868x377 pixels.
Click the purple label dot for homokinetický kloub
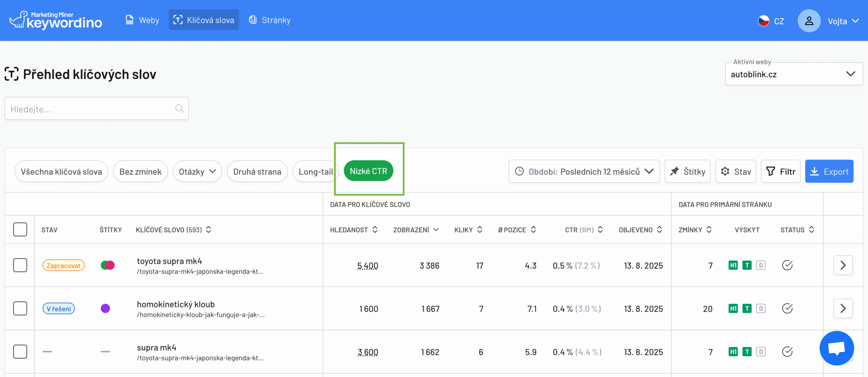(105, 308)
